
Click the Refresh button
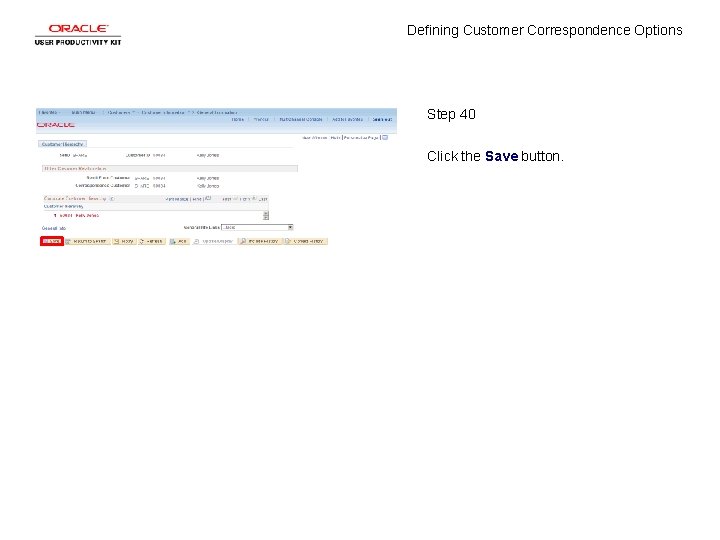(x=152, y=241)
